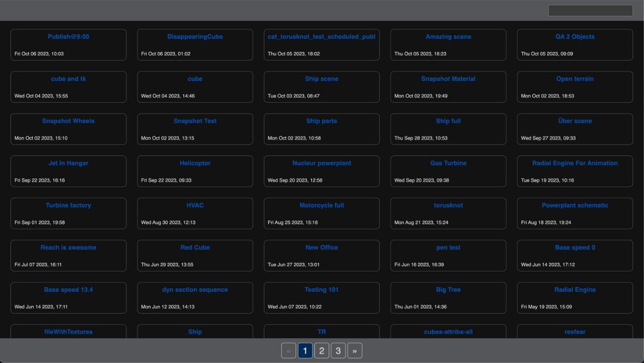Open the TR scene
This screenshot has height=363, width=644.
click(322, 332)
